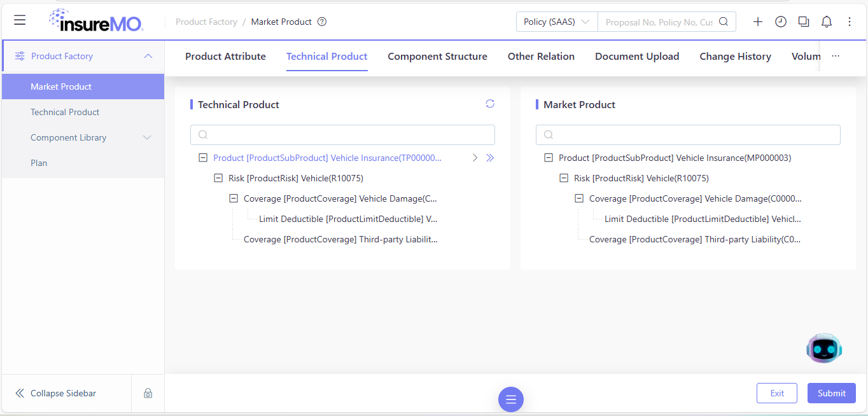This screenshot has height=416, width=868.
Task: Go to Product Factory breadcrumb link
Action: tap(206, 22)
